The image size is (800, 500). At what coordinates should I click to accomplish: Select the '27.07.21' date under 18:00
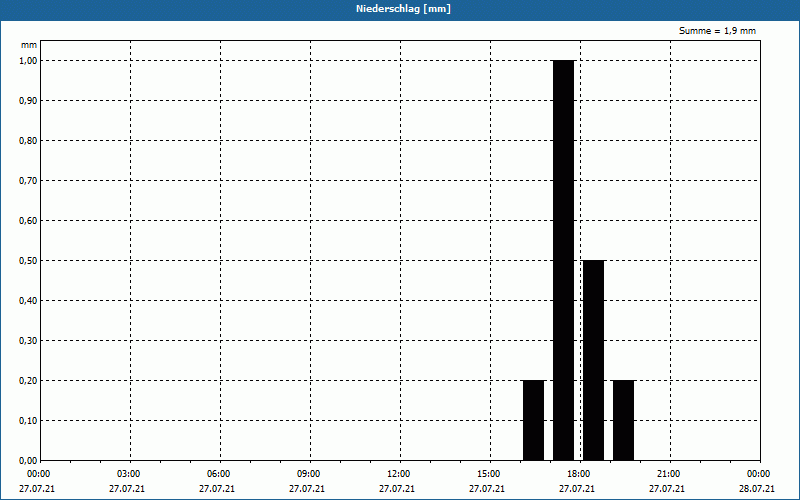point(577,489)
